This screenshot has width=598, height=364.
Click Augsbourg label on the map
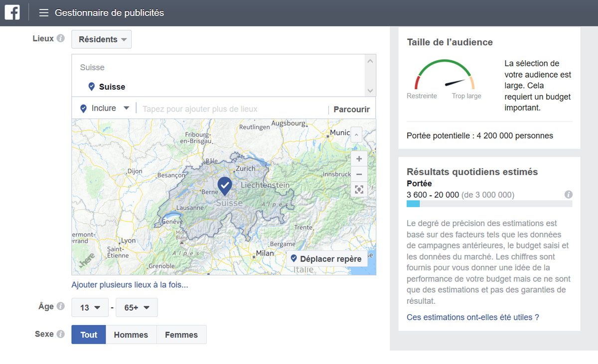tap(289, 122)
